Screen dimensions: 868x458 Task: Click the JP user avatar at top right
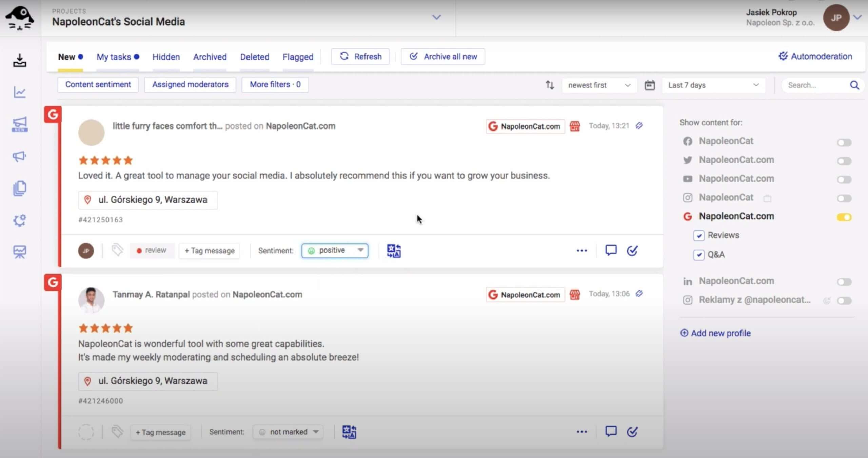tap(836, 18)
